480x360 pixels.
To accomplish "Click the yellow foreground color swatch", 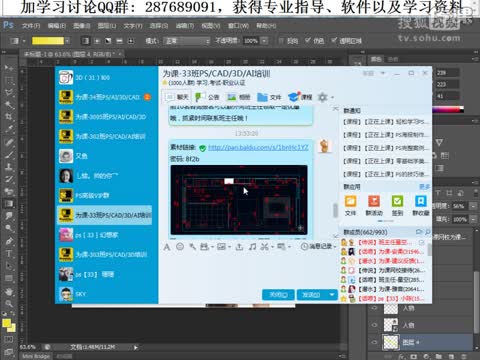I will point(6,323).
